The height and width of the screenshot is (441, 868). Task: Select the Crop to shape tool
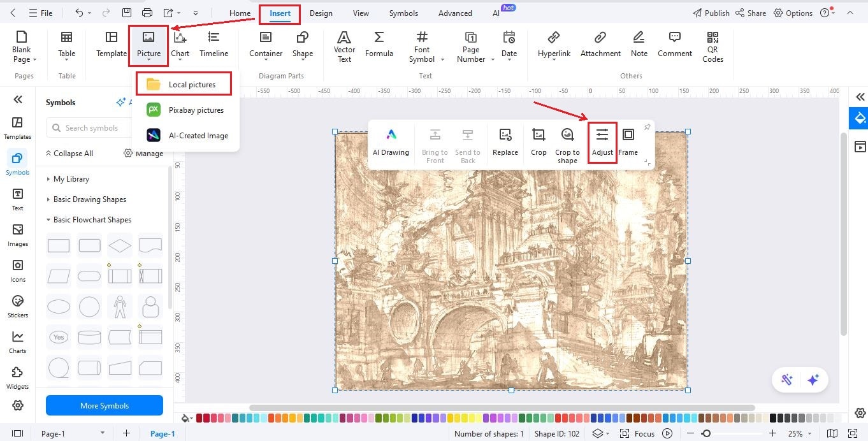(x=567, y=146)
